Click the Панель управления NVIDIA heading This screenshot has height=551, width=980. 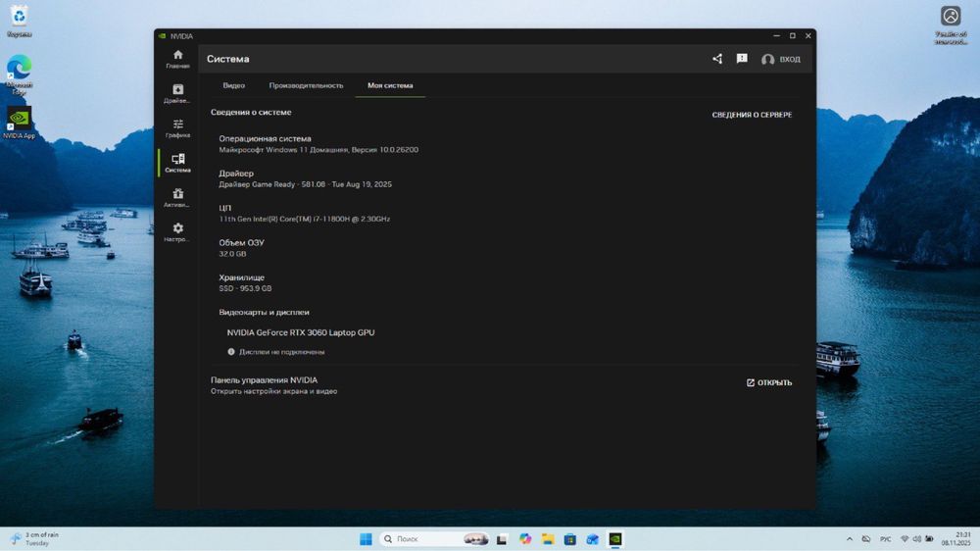pos(264,380)
